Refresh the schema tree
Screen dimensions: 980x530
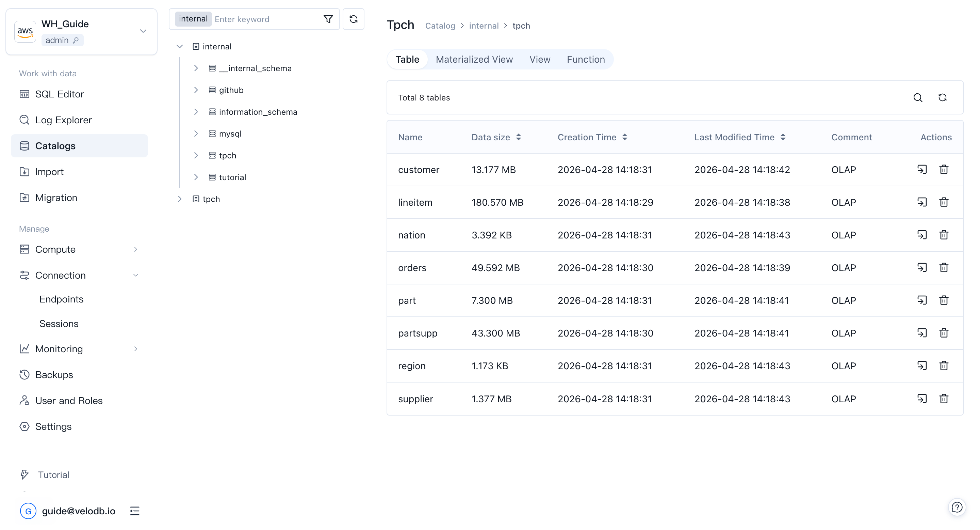tap(353, 19)
